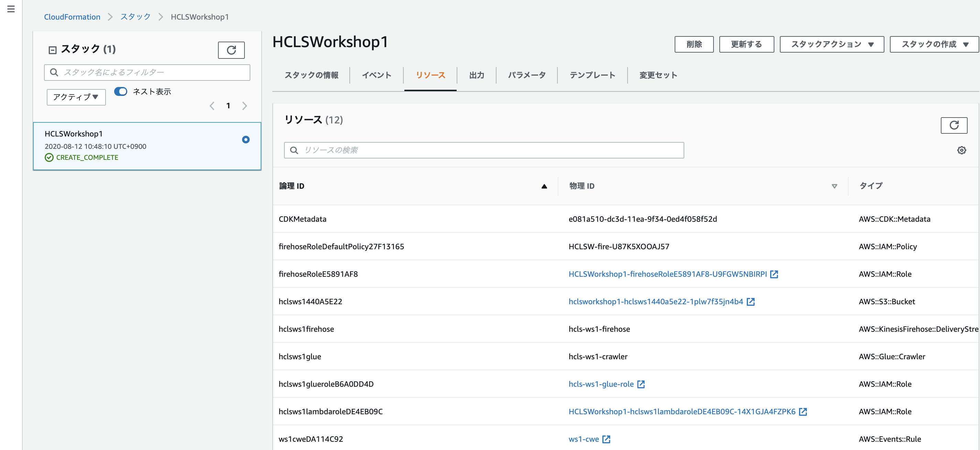Open resource table settings gear
Viewport: 980px width, 450px height.
(961, 150)
